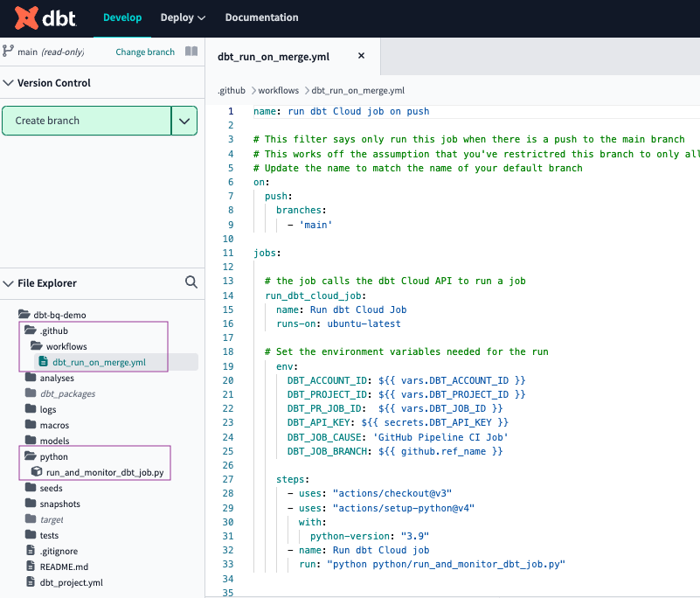Close the dbt_run_on_merge.yml tab

pos(361,56)
